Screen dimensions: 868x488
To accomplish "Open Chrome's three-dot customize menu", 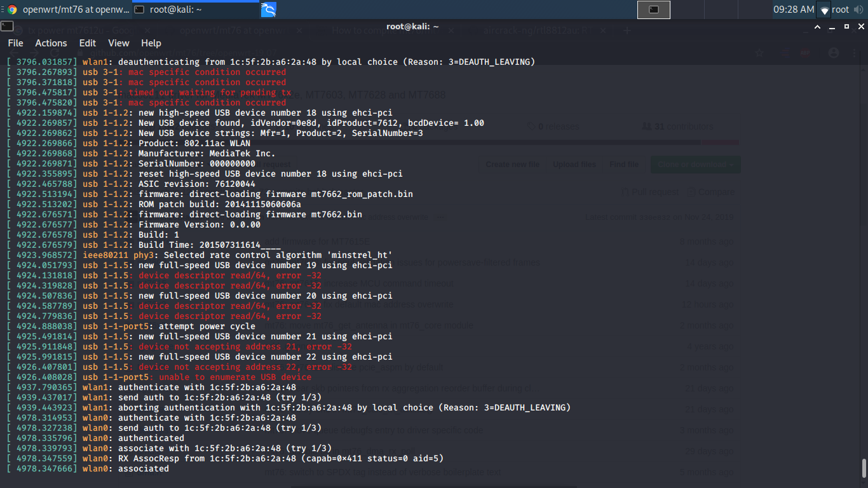I will 854,53.
